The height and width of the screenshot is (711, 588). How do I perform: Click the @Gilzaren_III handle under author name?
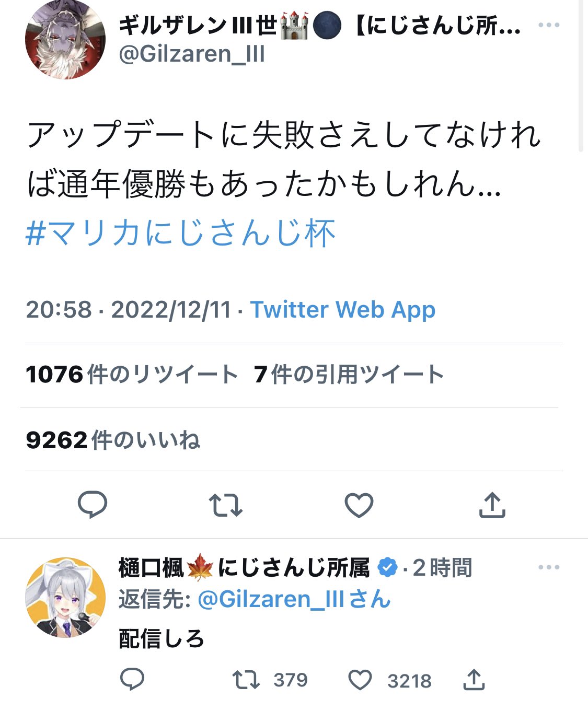point(192,54)
